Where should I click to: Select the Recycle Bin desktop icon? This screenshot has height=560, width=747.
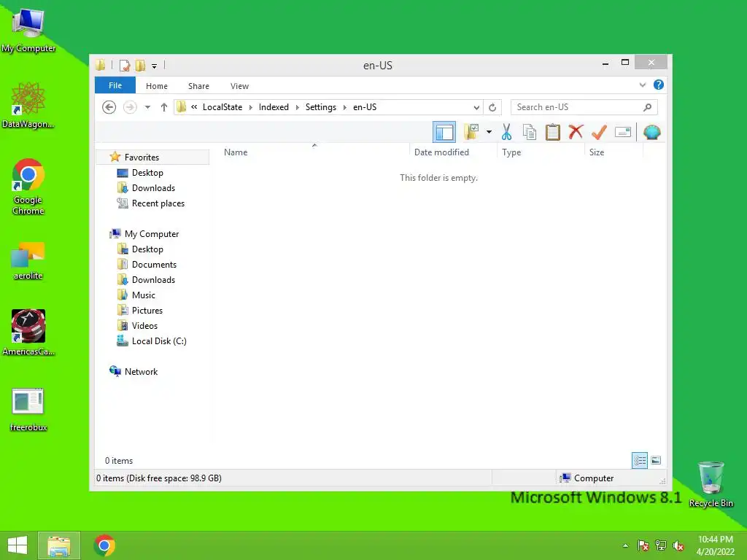[x=711, y=485]
